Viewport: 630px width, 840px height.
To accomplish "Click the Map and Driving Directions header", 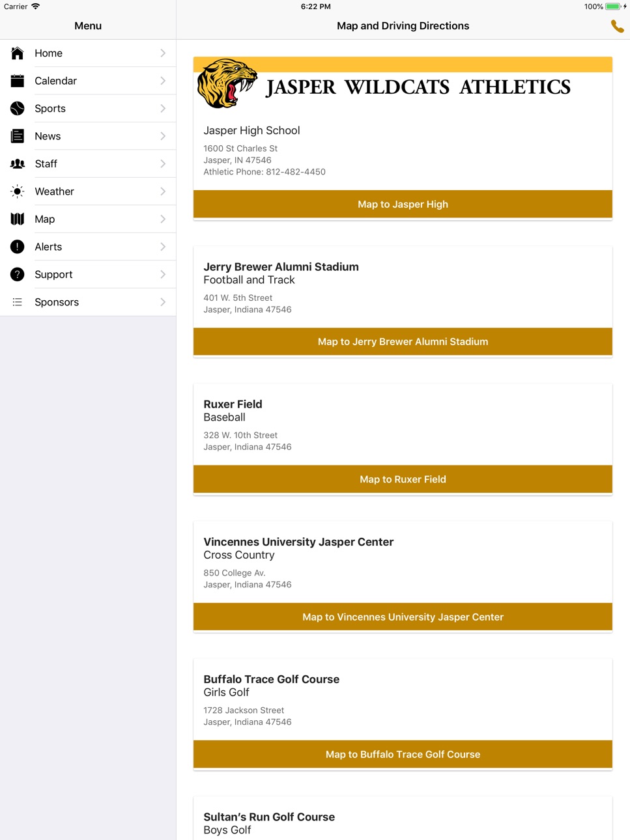I will click(x=403, y=26).
